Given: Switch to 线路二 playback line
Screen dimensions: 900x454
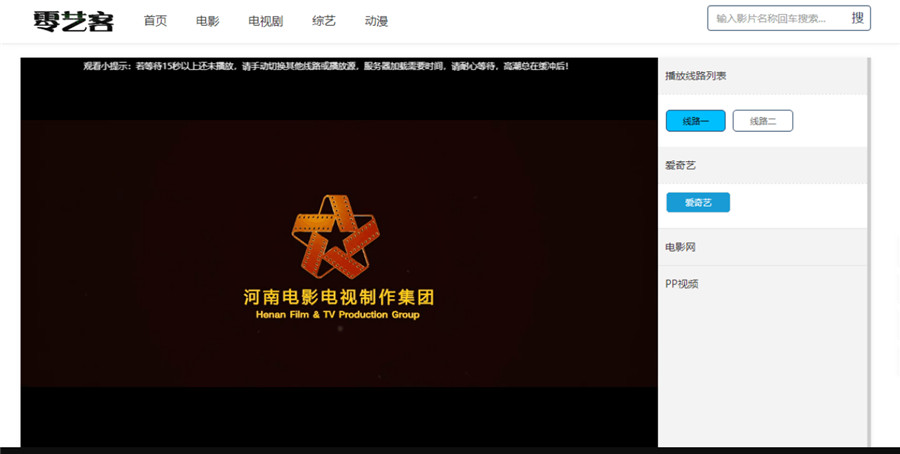Looking at the screenshot, I should (763, 121).
